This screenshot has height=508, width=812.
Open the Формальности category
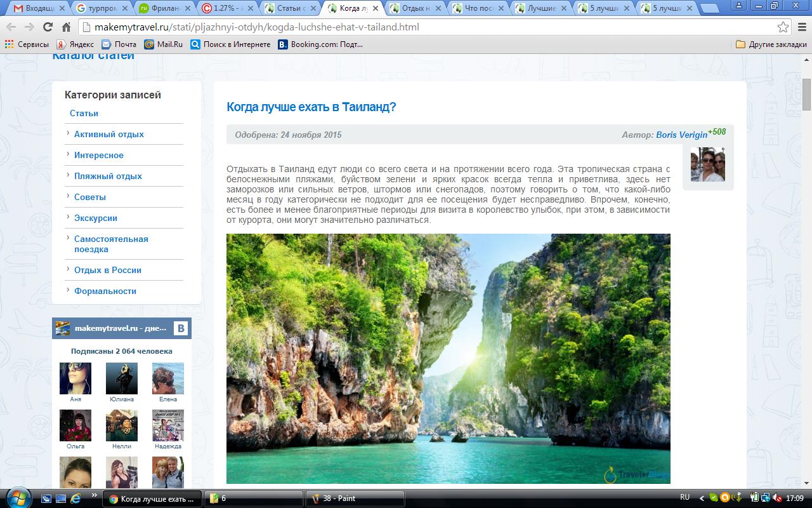click(105, 291)
